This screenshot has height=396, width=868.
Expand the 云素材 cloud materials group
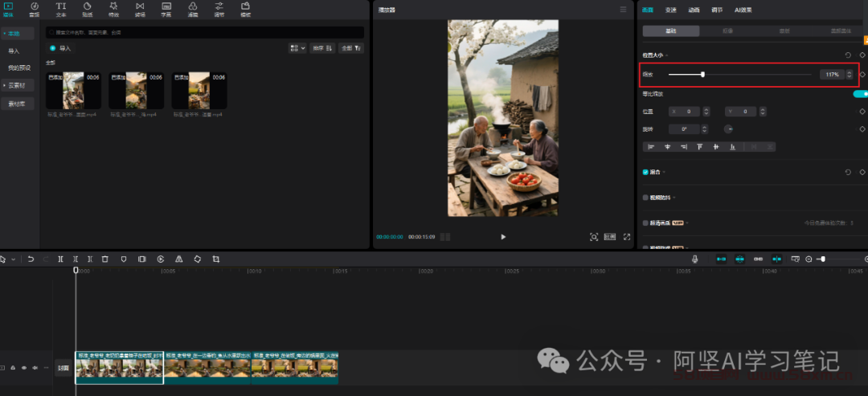coord(17,86)
